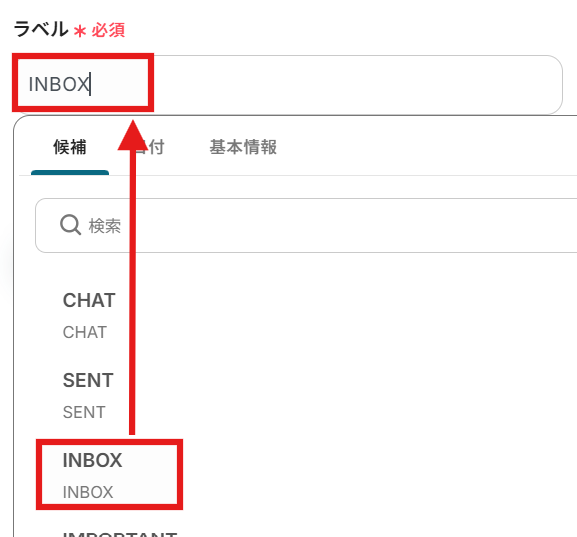Switch to the 日付 tab

[149, 147]
